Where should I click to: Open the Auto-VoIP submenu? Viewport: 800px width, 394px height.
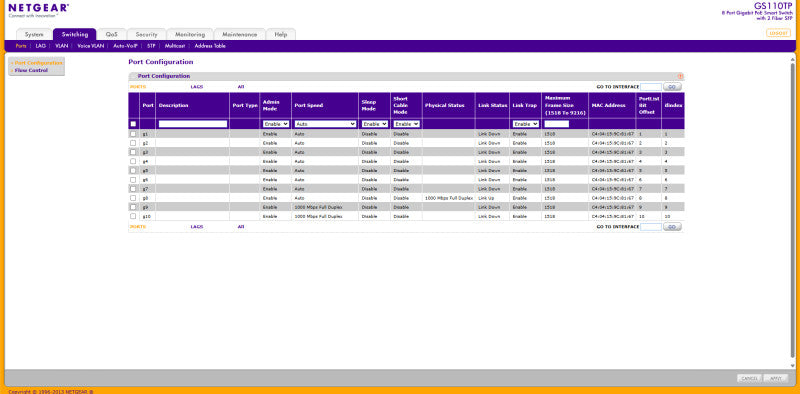point(126,46)
